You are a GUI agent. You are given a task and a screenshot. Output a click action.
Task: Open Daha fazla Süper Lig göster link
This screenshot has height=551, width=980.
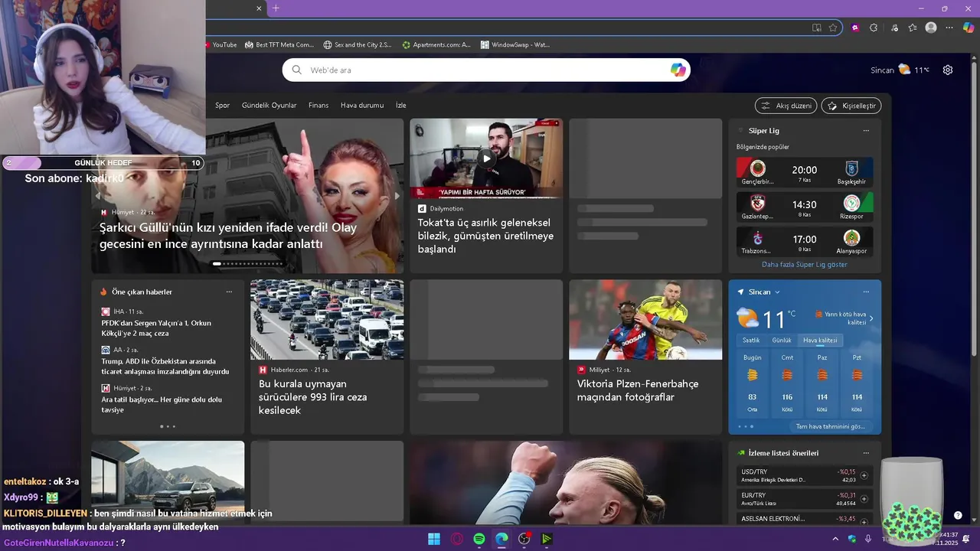805,265
